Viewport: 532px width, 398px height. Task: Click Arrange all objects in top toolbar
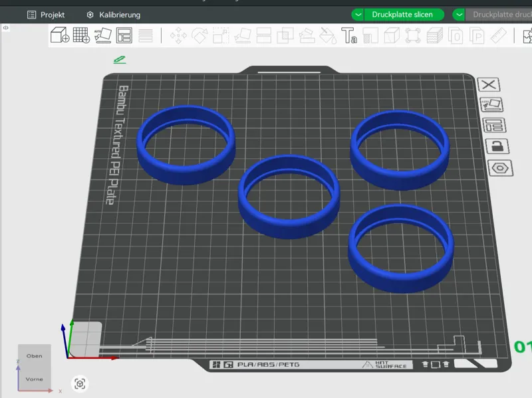(124, 35)
